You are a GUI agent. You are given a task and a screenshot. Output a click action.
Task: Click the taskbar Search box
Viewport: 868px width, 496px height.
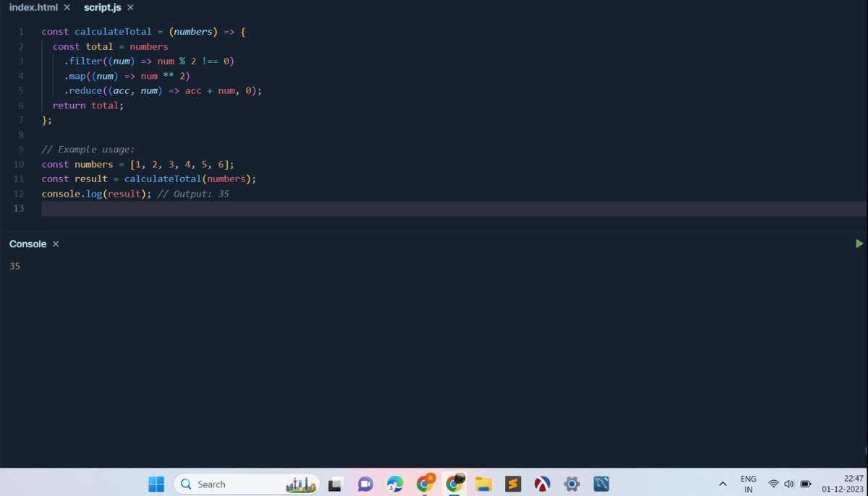click(247, 484)
